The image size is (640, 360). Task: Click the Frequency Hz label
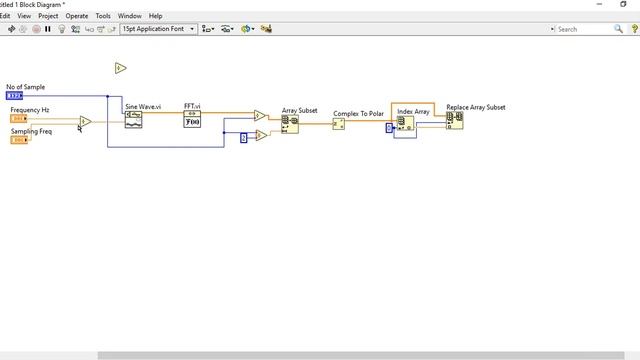30,110
